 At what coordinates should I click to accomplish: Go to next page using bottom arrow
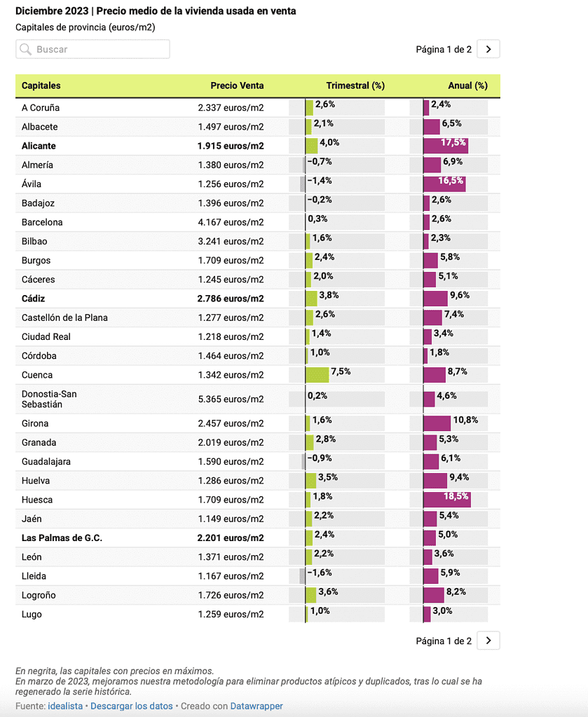[x=488, y=641]
